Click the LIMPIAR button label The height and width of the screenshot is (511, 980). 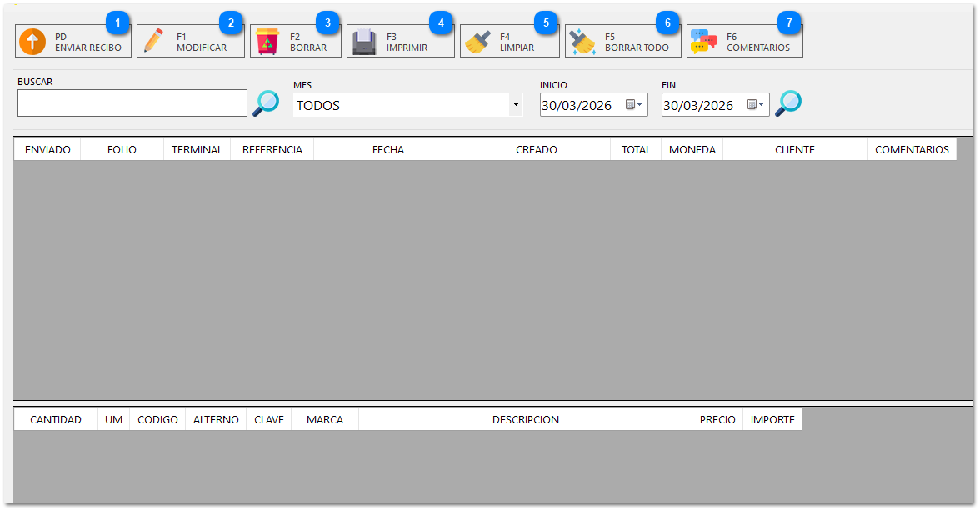pos(517,48)
